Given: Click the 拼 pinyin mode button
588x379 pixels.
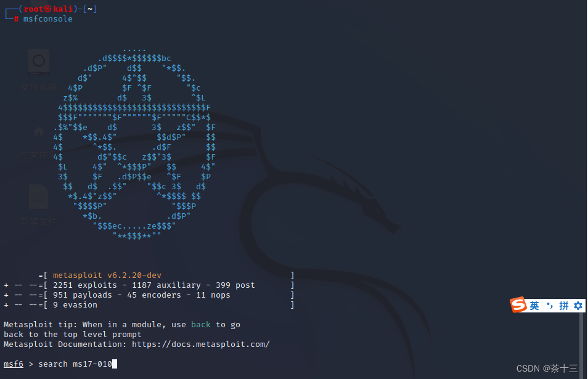Looking at the screenshot, I should coord(564,306).
